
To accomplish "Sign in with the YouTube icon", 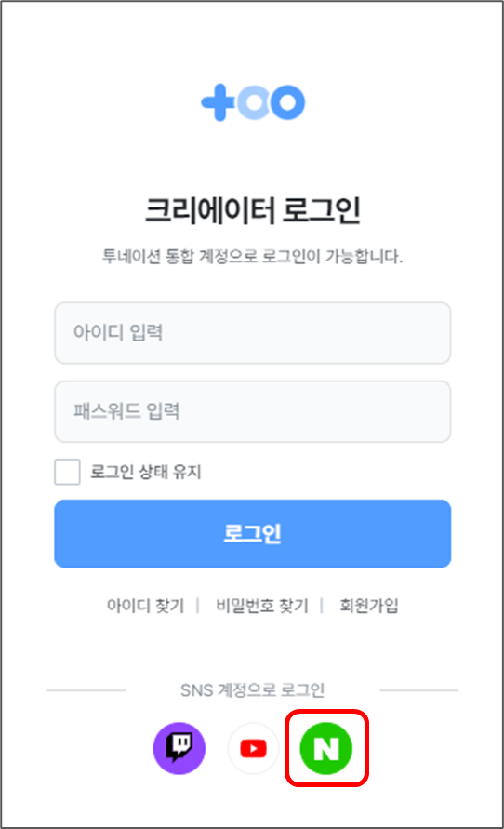I will point(253,748).
